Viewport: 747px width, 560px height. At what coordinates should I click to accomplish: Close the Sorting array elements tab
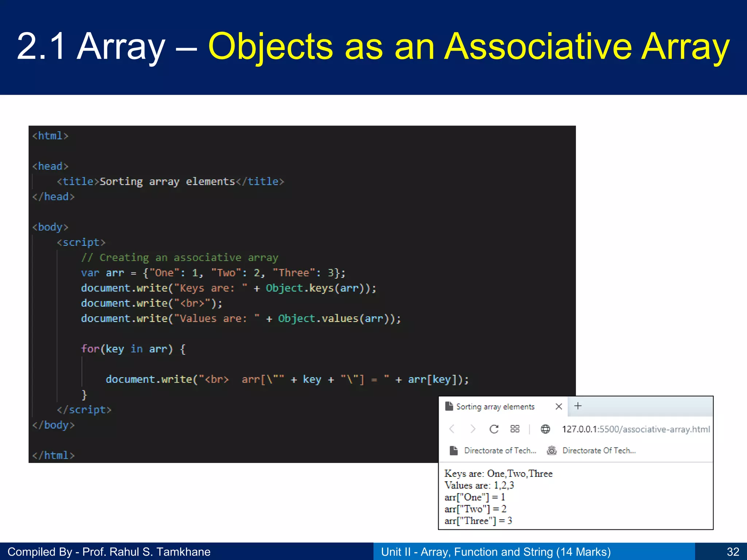[558, 406]
